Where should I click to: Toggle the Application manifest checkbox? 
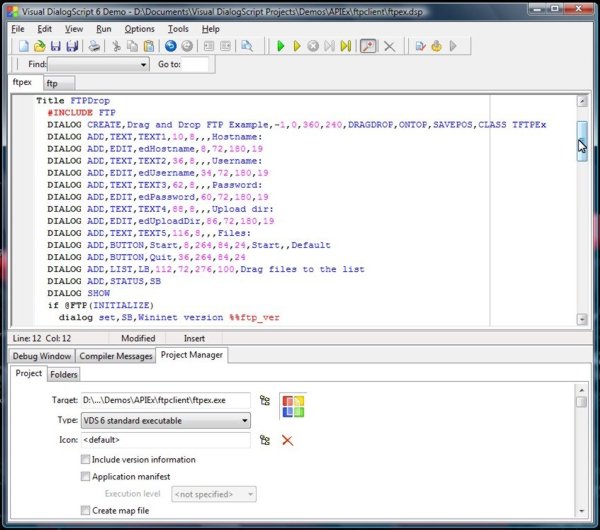pyautogui.click(x=85, y=476)
